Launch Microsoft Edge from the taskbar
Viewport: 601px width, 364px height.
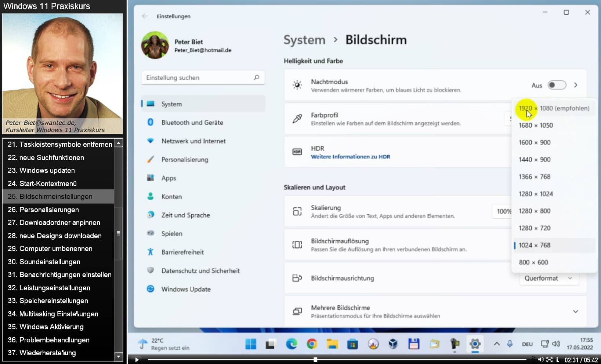292,344
